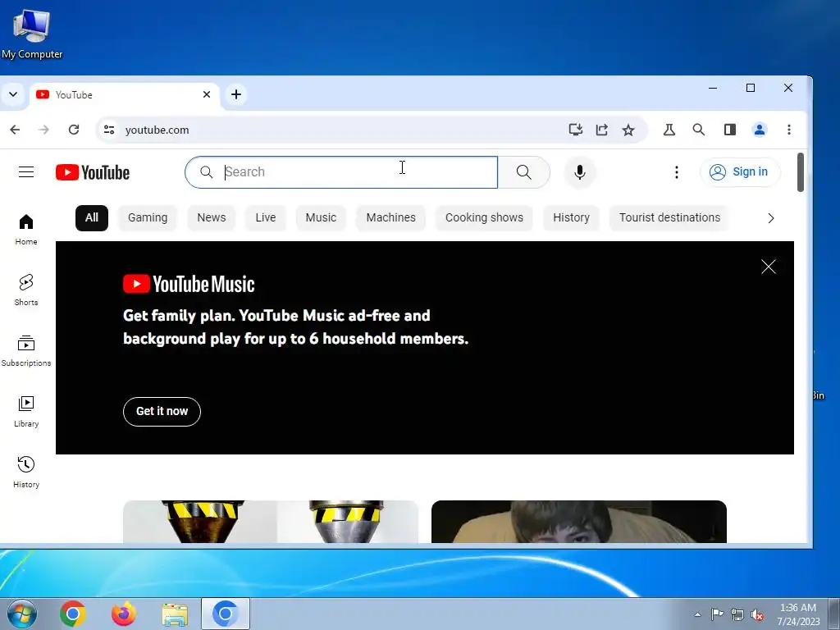Screen dimensions: 840x630
Task: Open Shorts in sidebar
Action: pyautogui.click(x=26, y=290)
